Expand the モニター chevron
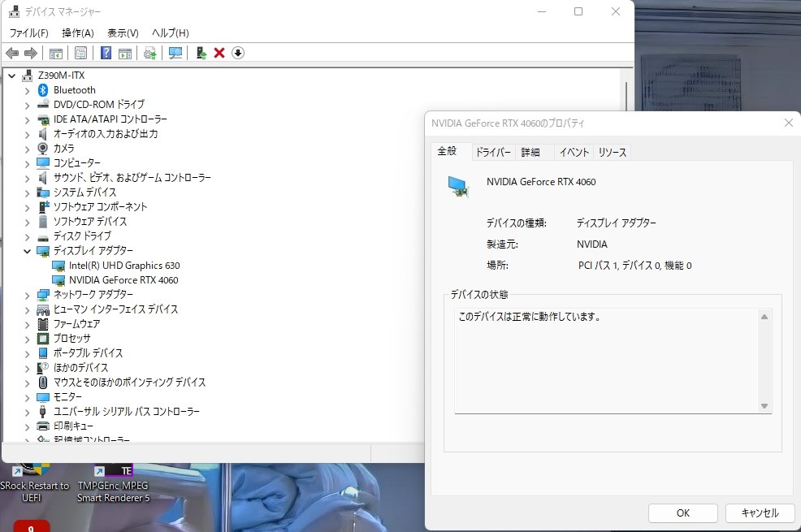Screen dimensions: 801x532 27,397
